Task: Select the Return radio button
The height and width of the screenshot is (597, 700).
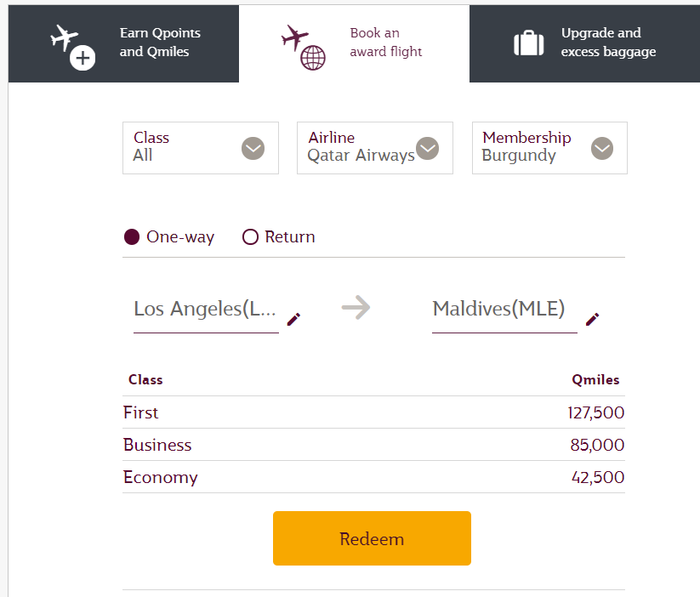Action: click(250, 236)
